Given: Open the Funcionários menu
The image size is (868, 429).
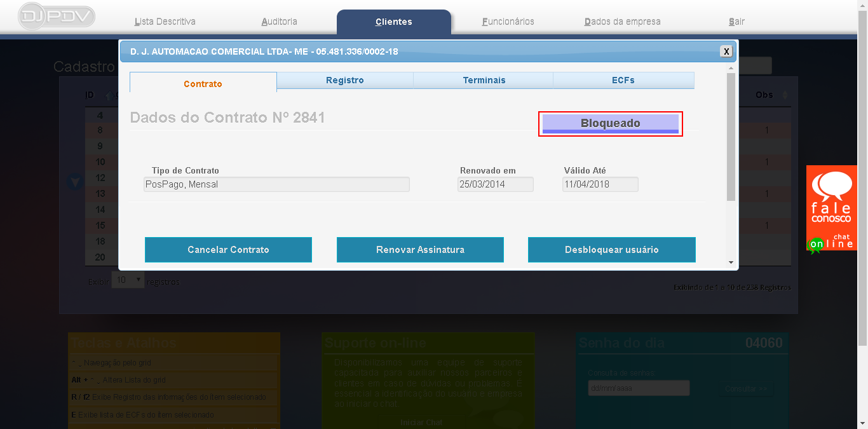Looking at the screenshot, I should point(508,21).
